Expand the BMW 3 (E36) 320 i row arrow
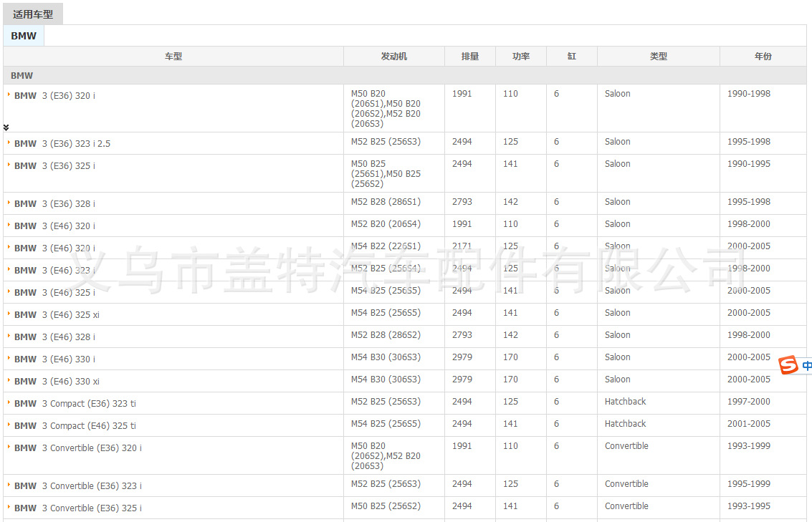Image resolution: width=812 pixels, height=522 pixels. (9, 95)
